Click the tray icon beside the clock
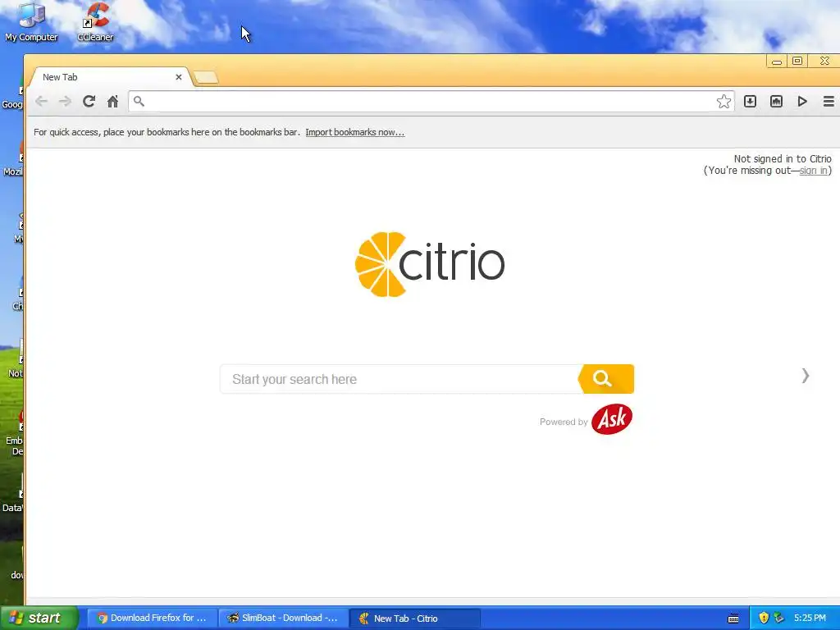Image resolution: width=840 pixels, height=630 pixels. 778,618
